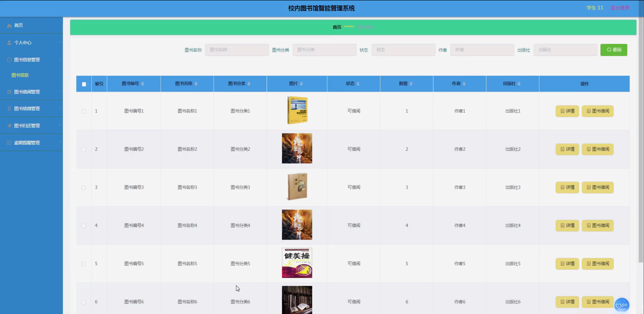Click the floating blue chat bubble icon

[622, 305]
